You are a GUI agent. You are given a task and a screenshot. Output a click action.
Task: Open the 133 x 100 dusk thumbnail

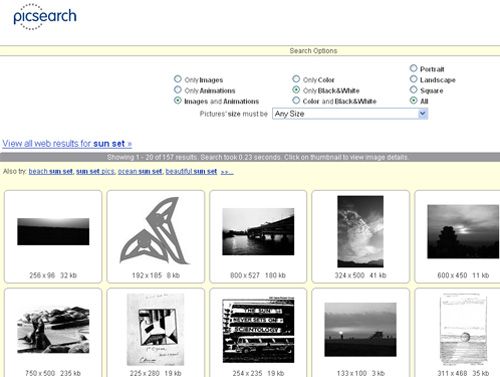click(x=360, y=329)
